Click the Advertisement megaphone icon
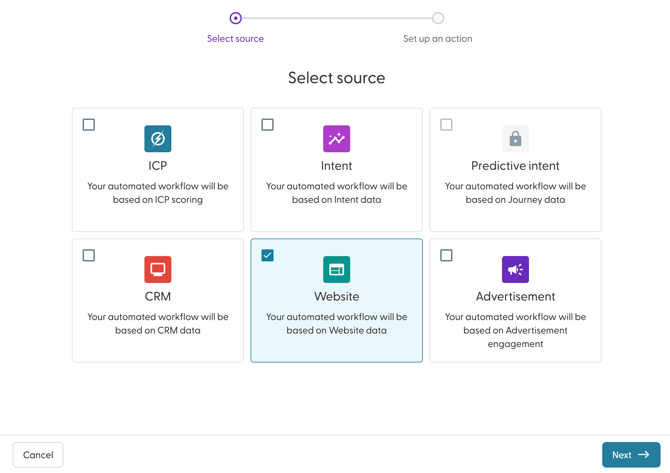670x473 pixels. (515, 269)
